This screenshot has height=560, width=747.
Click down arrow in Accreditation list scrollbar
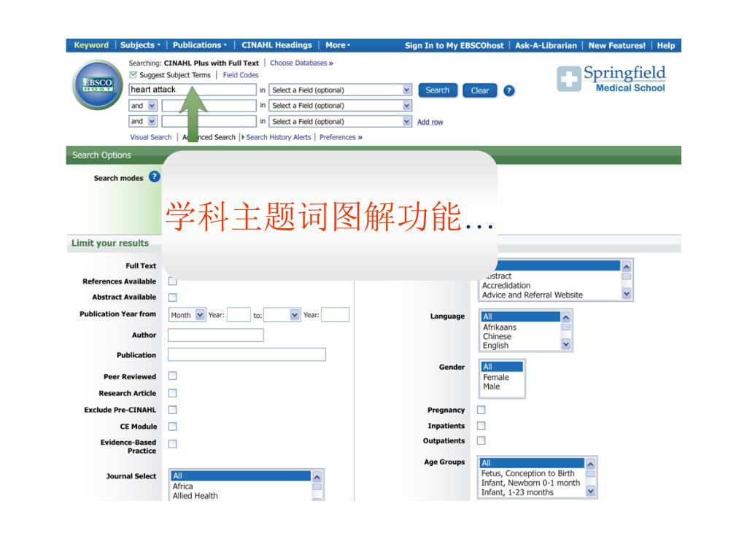coord(627,295)
